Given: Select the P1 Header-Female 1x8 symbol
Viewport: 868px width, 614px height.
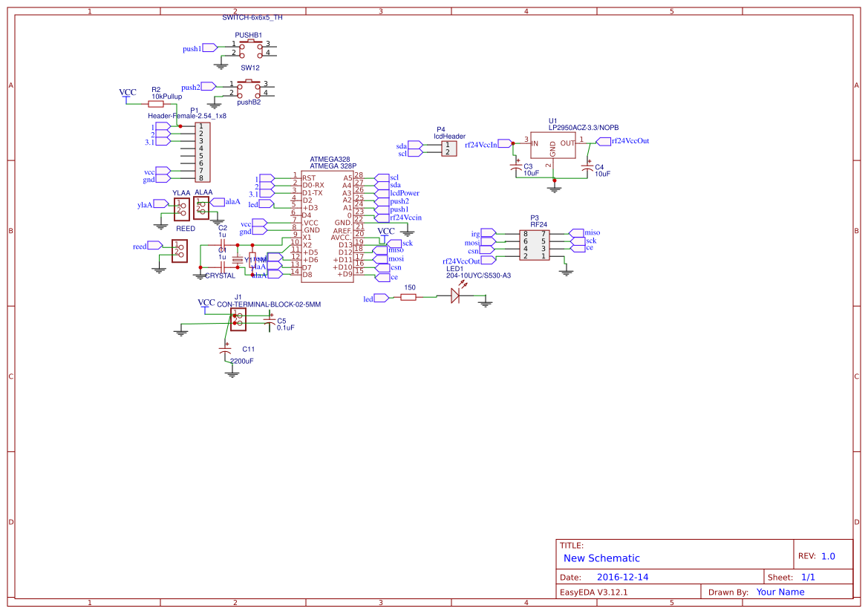Looking at the screenshot, I should pos(202,153).
